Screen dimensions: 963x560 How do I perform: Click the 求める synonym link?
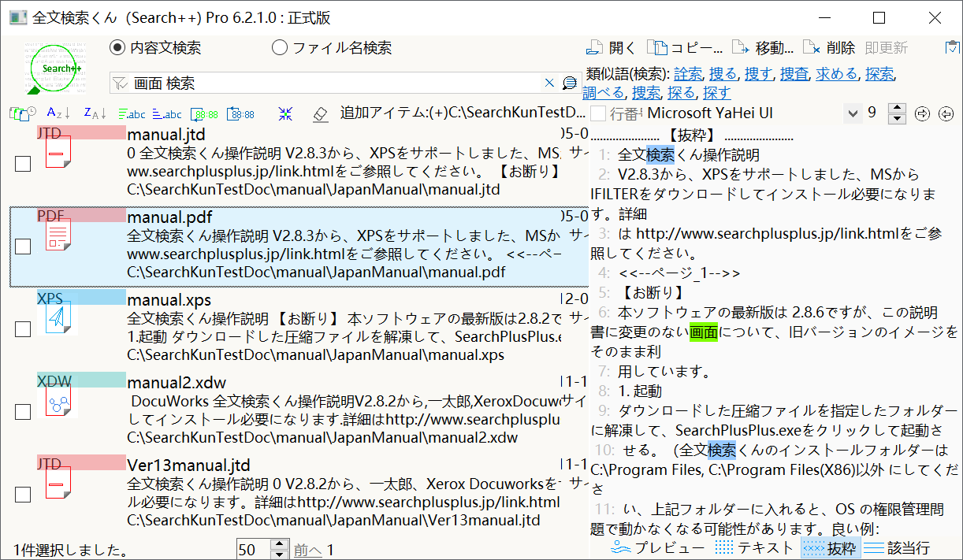[837, 74]
